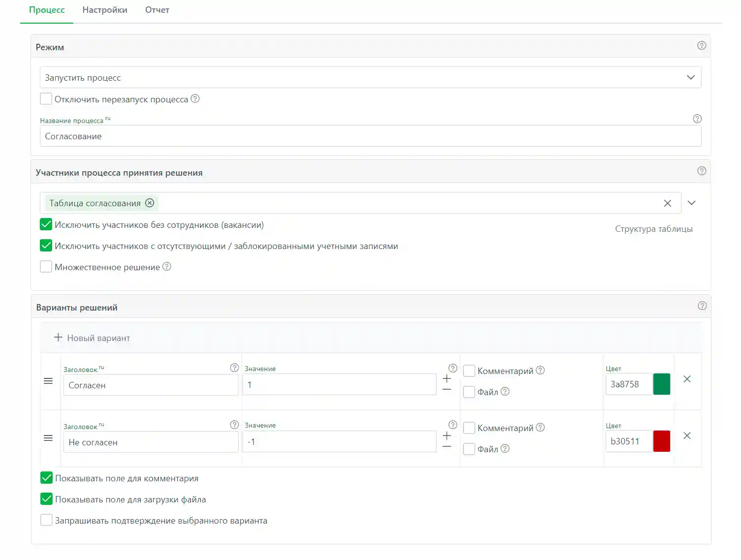Screen dimensions: 741x560
Task: Pick color from red b30511 swatch
Action: [662, 441]
